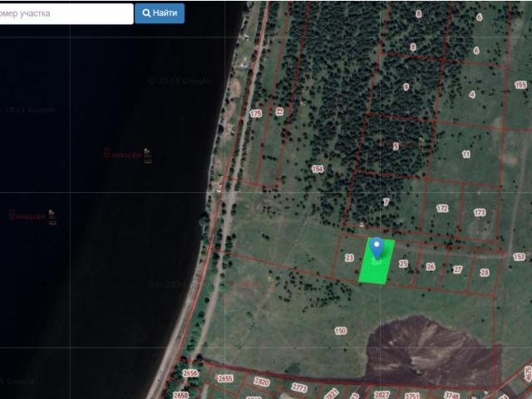This screenshot has width=532, height=399.
Task: Select parcel number 25 label
Action: click(x=404, y=264)
